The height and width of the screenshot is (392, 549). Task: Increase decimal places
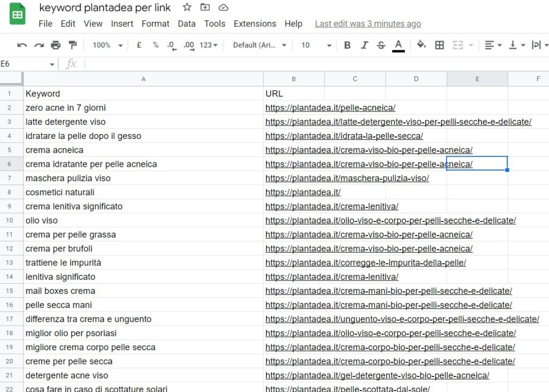189,46
